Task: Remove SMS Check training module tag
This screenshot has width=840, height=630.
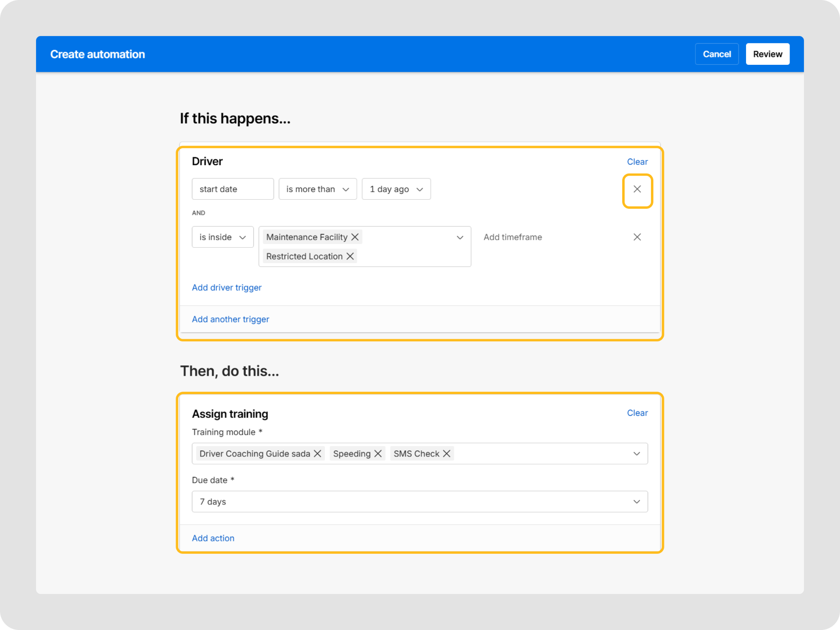Action: (447, 454)
